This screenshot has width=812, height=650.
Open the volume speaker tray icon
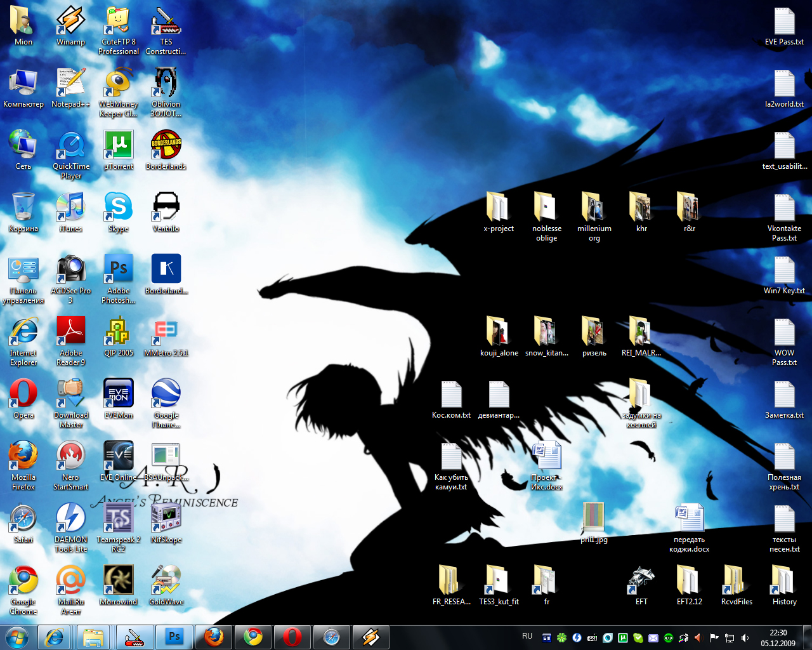(x=745, y=637)
